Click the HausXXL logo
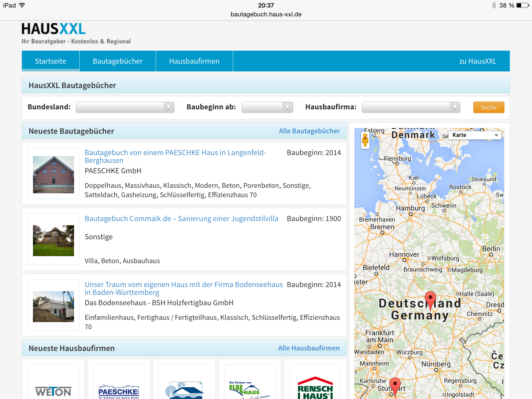 click(54, 29)
